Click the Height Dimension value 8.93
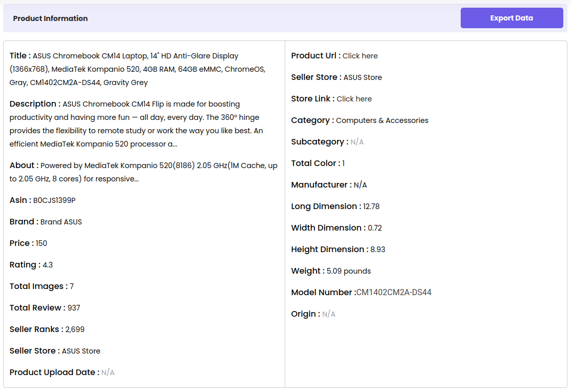The width and height of the screenshot is (571, 392). pos(378,249)
